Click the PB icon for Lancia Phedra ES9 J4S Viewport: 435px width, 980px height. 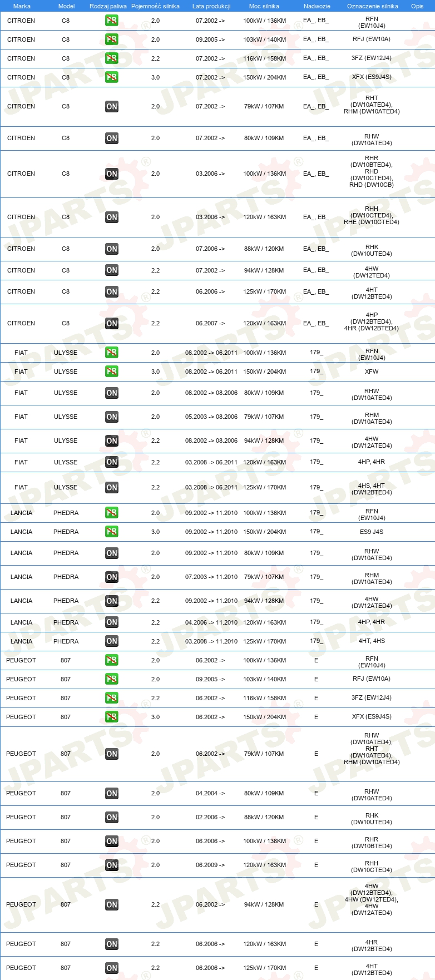(112, 532)
